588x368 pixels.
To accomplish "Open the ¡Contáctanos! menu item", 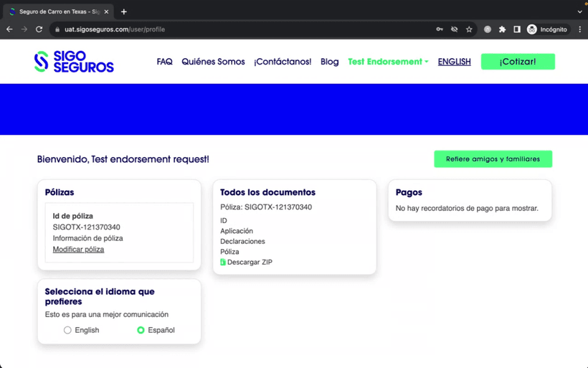I will [283, 62].
